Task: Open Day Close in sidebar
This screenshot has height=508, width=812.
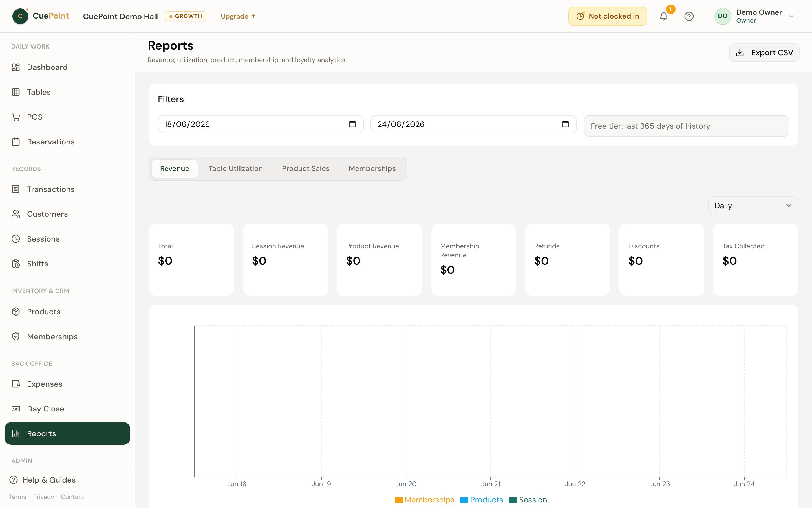Action: (67, 409)
